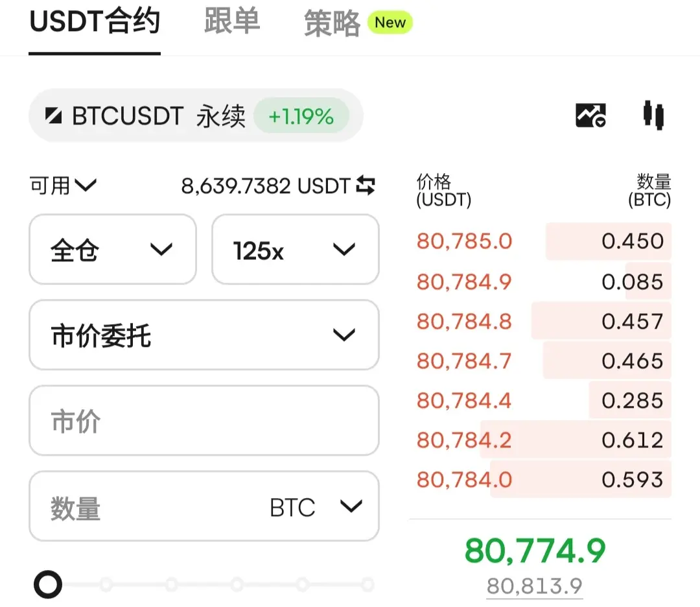This screenshot has height=607, width=700.
Task: Click the 数量 quantity input field
Action: (x=204, y=506)
